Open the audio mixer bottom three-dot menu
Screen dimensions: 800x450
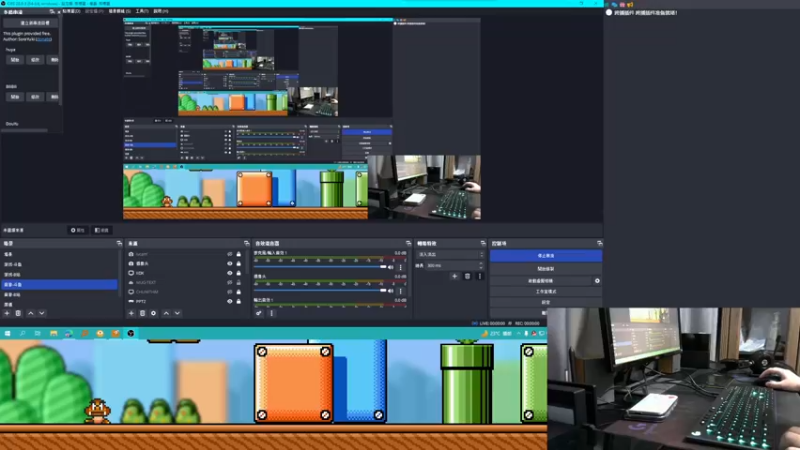pyautogui.click(x=271, y=313)
